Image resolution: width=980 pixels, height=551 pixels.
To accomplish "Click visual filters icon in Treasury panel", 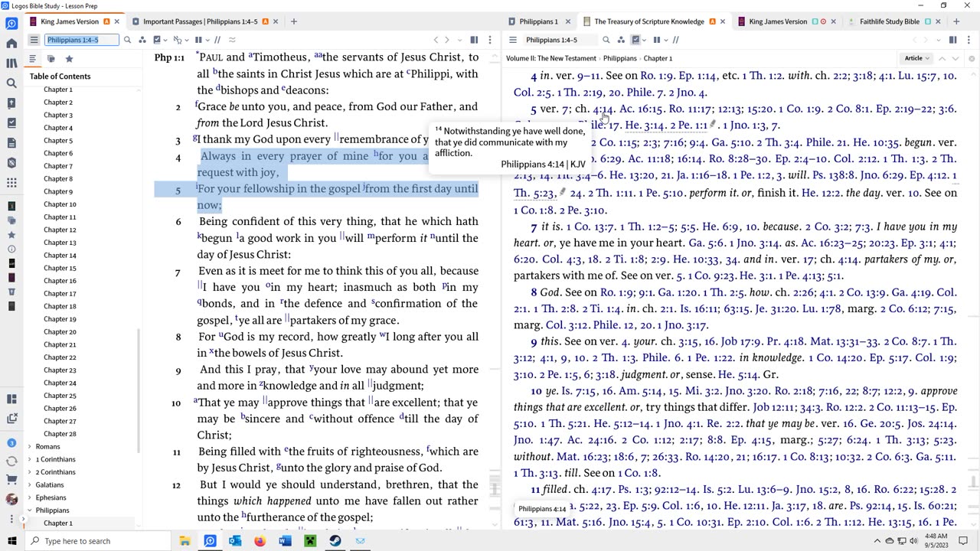I will point(620,40).
